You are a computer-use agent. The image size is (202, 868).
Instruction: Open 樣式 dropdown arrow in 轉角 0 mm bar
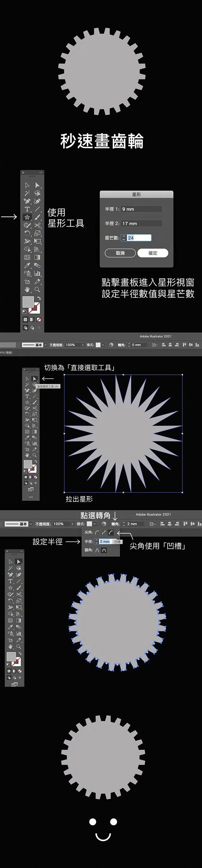click(103, 345)
